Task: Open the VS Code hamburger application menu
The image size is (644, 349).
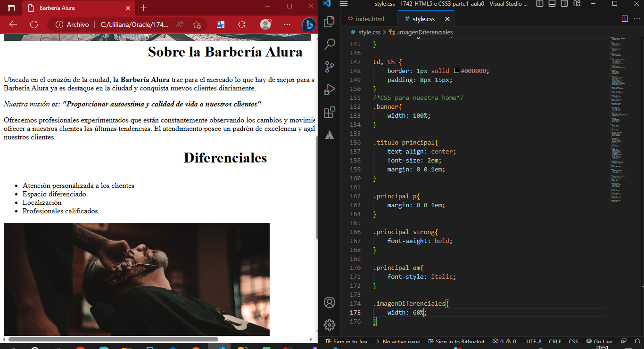Action: (x=344, y=4)
